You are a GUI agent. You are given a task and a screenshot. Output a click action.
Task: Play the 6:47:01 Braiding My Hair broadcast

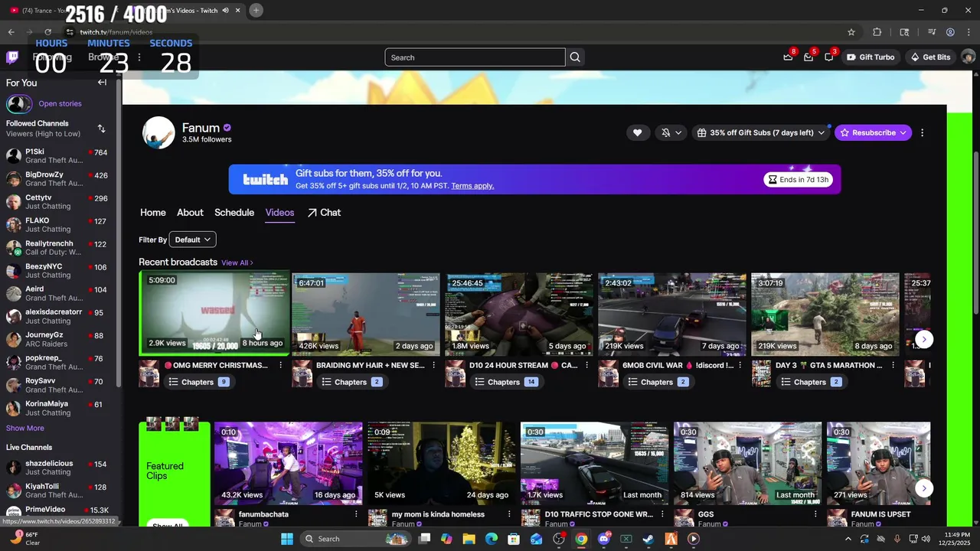point(366,314)
